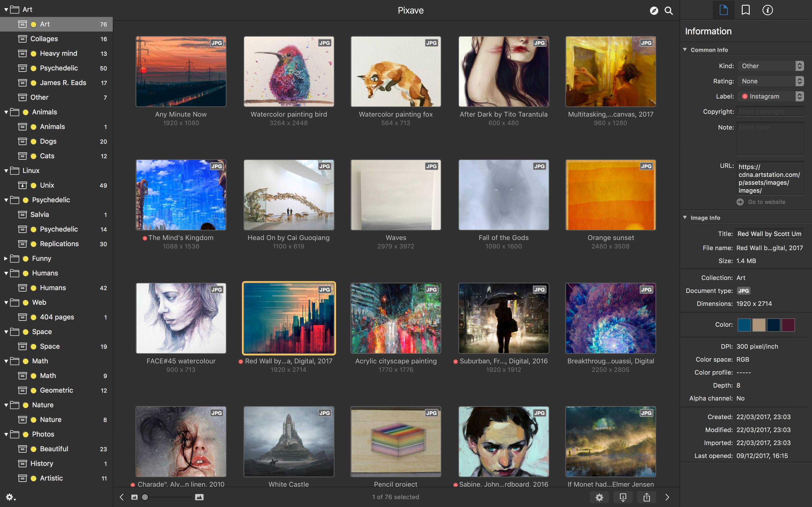The height and width of the screenshot is (507, 812).
Task: Expand the Funny folder
Action: pos(6,259)
